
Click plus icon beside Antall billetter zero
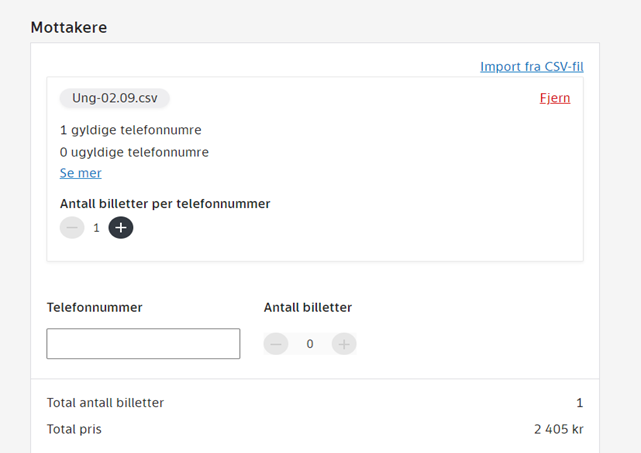click(344, 344)
